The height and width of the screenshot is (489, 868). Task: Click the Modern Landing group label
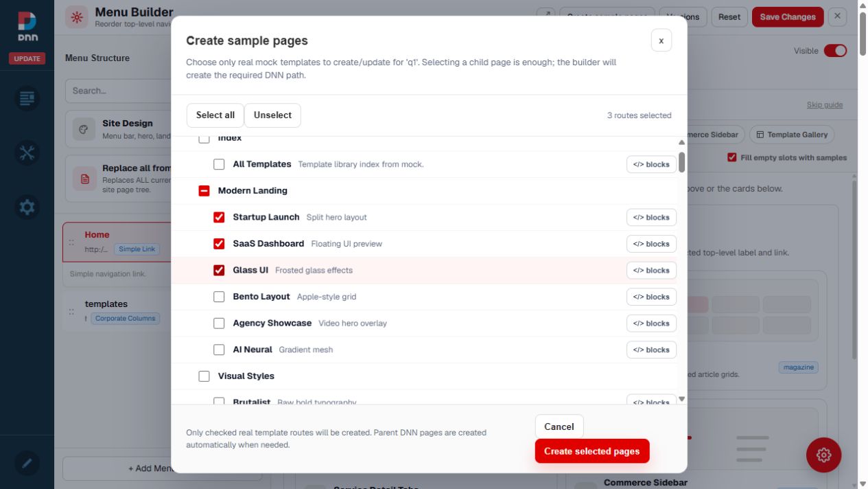click(x=253, y=191)
